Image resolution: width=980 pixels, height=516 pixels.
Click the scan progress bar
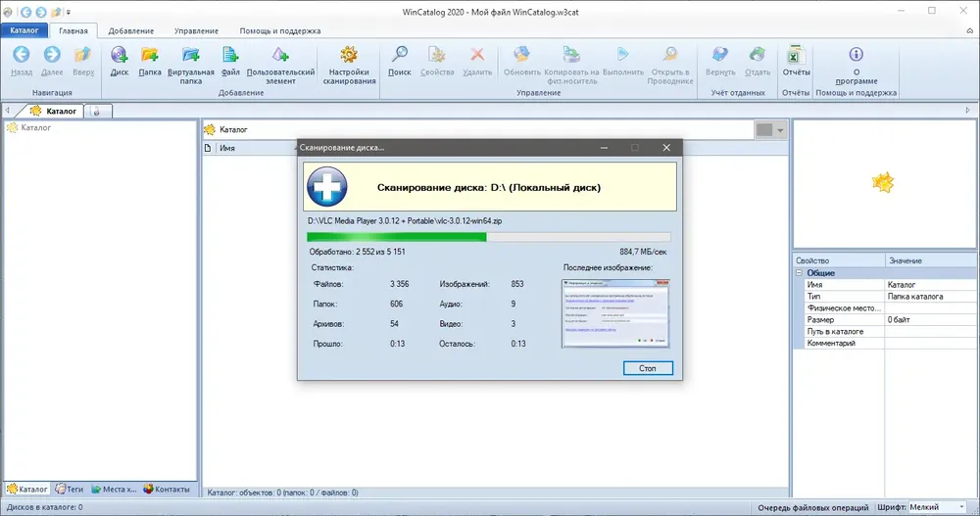click(489, 237)
